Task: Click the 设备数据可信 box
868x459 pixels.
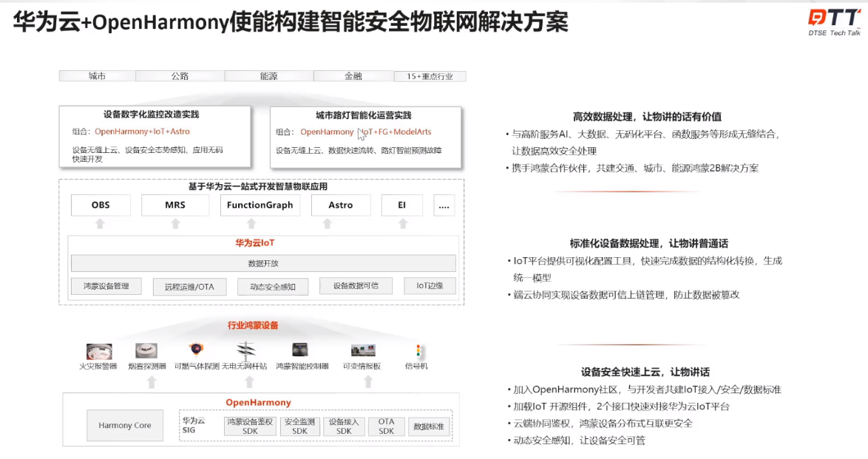Action: 356,286
